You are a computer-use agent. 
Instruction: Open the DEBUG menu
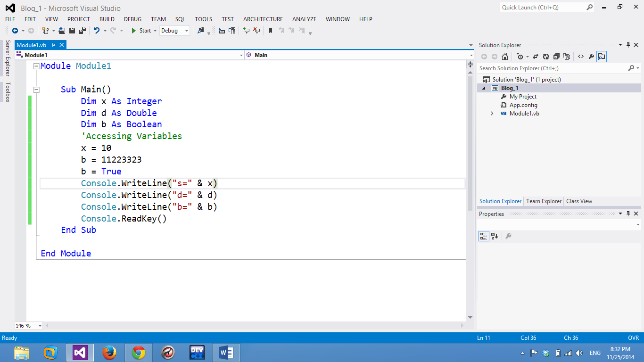pyautogui.click(x=132, y=19)
